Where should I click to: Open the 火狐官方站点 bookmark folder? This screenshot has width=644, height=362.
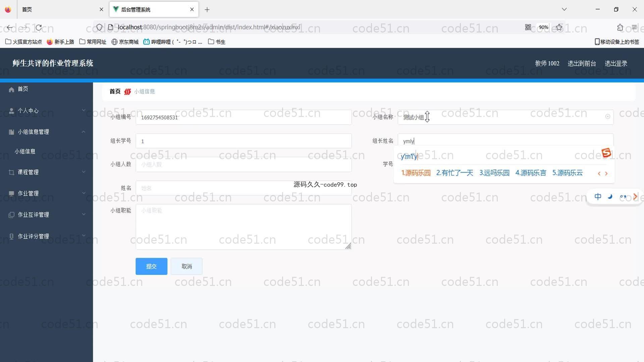click(23, 42)
